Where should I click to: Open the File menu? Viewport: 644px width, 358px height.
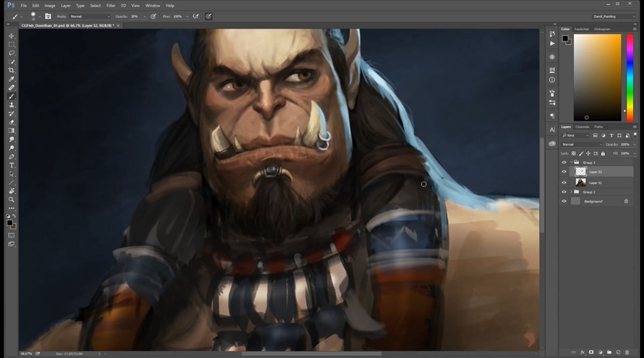(24, 5)
